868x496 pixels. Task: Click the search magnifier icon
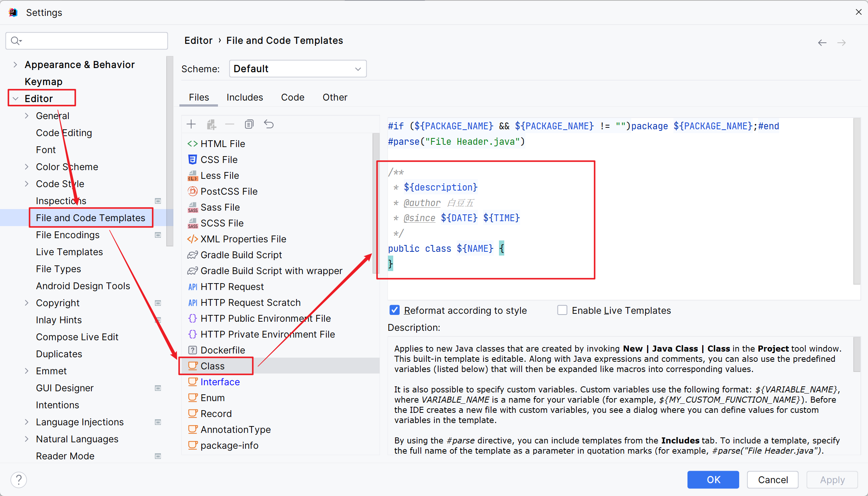click(x=16, y=40)
